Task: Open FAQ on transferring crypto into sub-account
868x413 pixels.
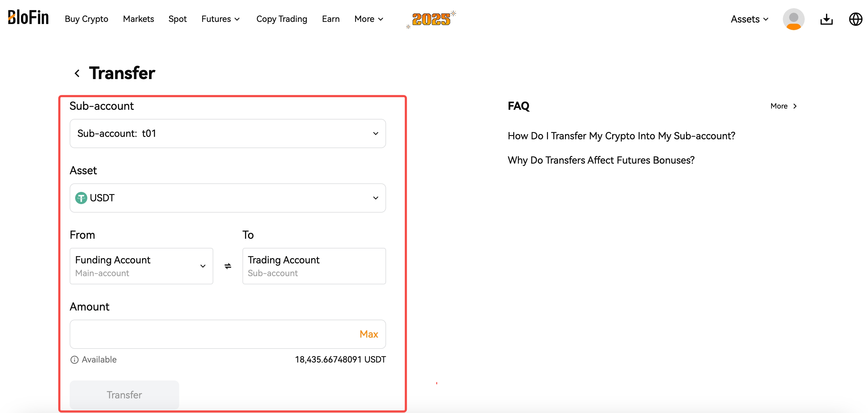Action: (x=621, y=136)
